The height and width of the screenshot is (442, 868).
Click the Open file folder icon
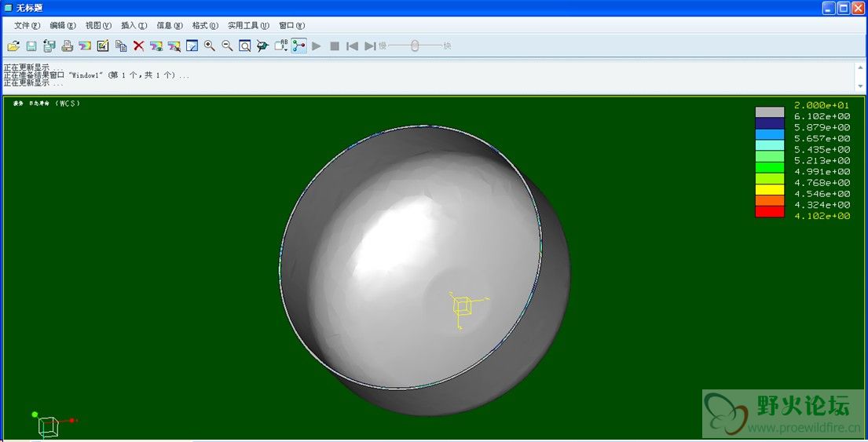click(13, 46)
